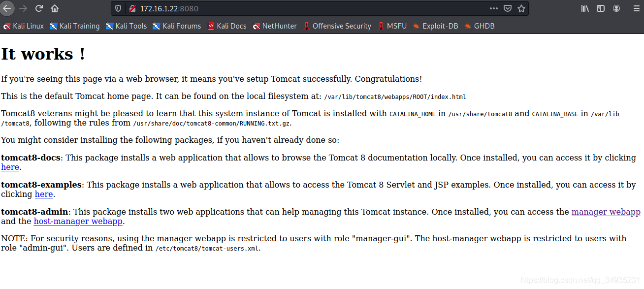Open the NetHunter bookmark
Screen dimensions: 644x289
point(275,26)
